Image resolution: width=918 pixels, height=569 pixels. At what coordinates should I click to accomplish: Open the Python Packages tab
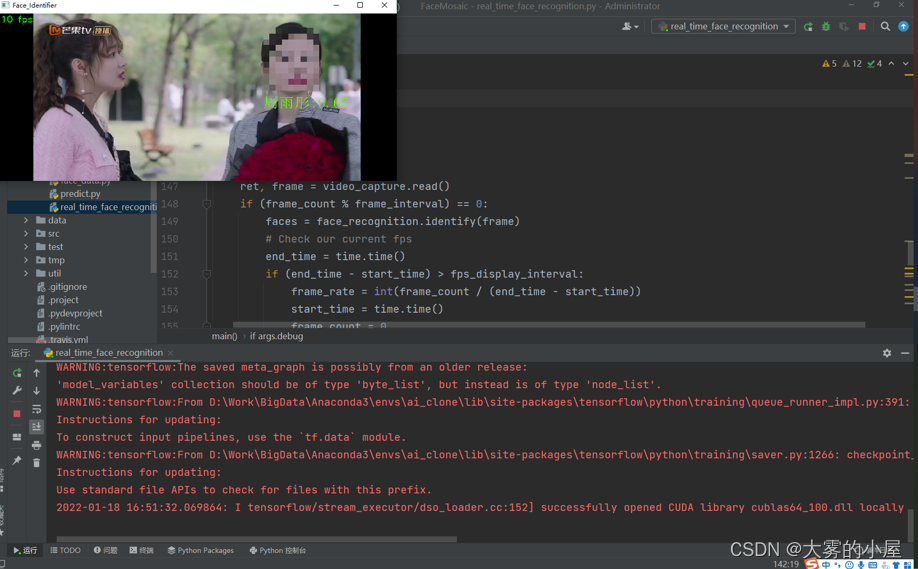coord(201,550)
